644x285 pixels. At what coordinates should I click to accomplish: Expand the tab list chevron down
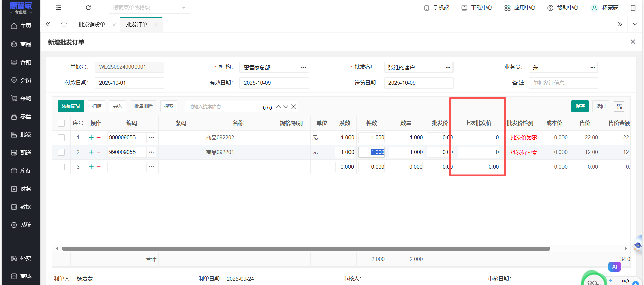click(x=635, y=24)
